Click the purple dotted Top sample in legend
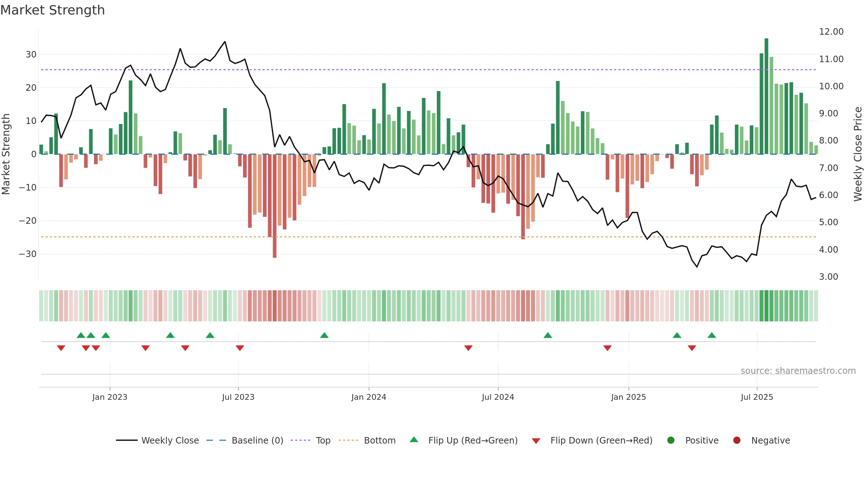868x488 pixels. [x=301, y=440]
